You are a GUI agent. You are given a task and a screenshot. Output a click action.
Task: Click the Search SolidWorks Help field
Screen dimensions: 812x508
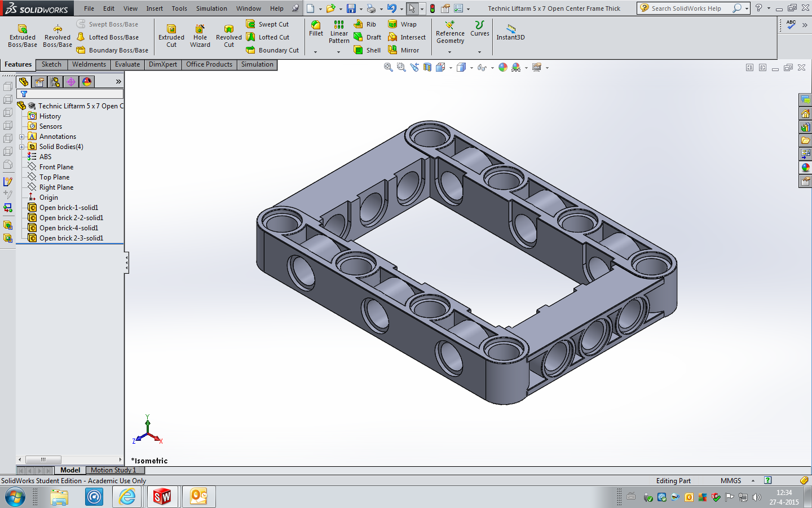coord(690,8)
